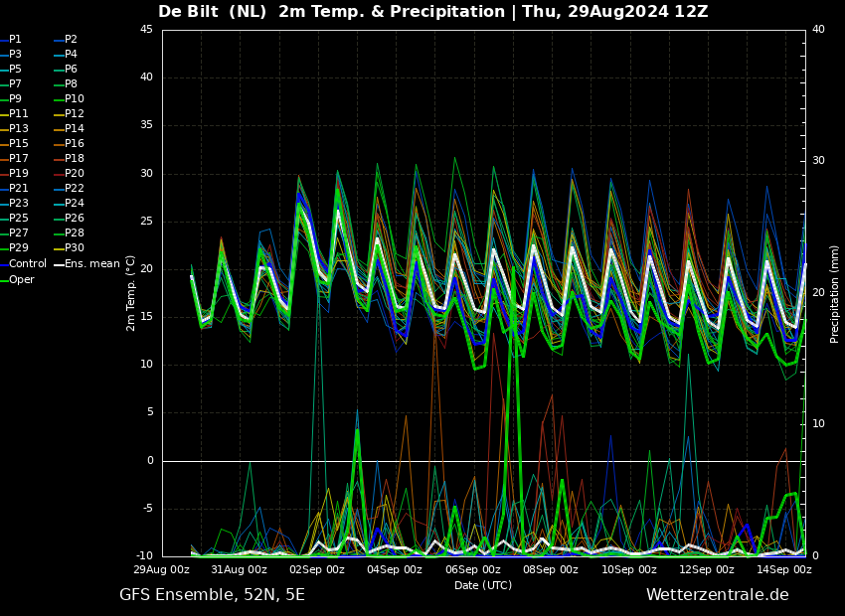Click the 30 temperature tick label
This screenshot has height=616, width=845.
(146, 174)
